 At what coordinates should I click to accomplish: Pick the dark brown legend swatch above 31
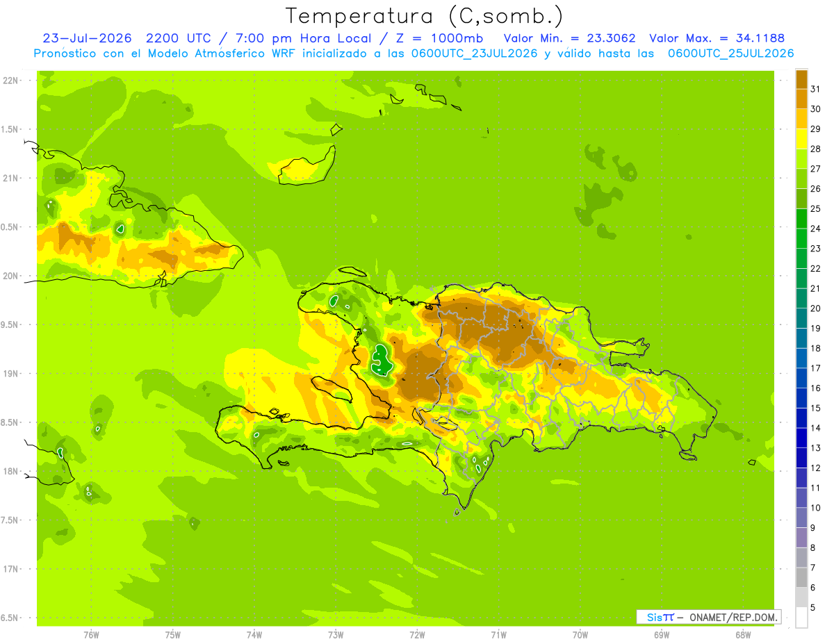(x=801, y=79)
